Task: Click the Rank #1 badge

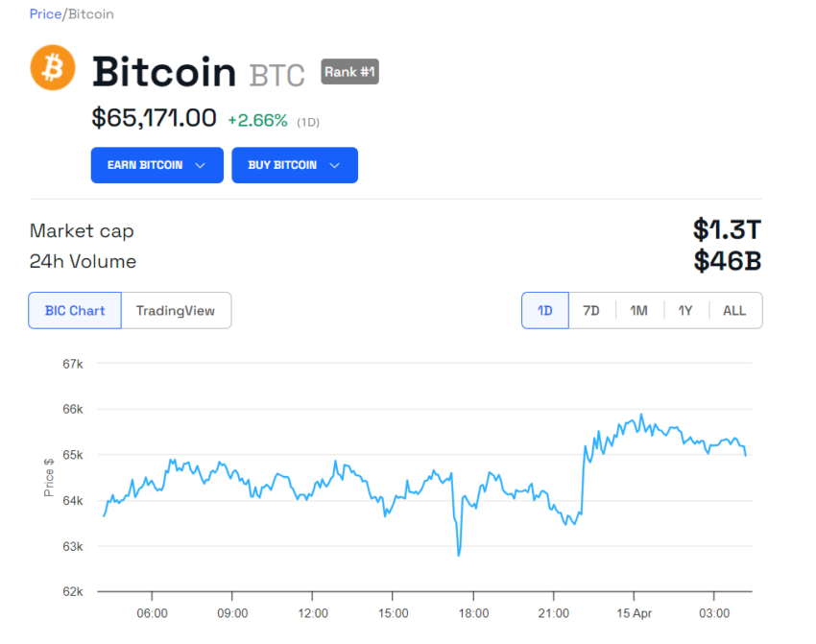Action: 348,71
